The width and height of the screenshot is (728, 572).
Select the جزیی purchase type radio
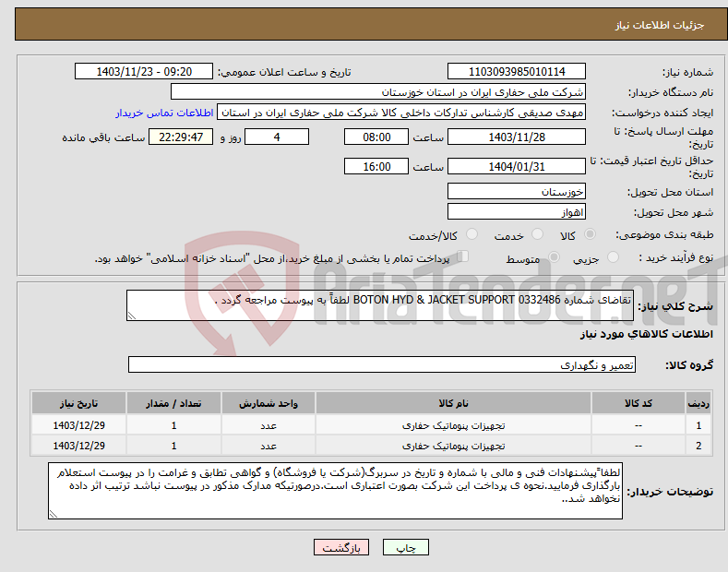click(613, 256)
